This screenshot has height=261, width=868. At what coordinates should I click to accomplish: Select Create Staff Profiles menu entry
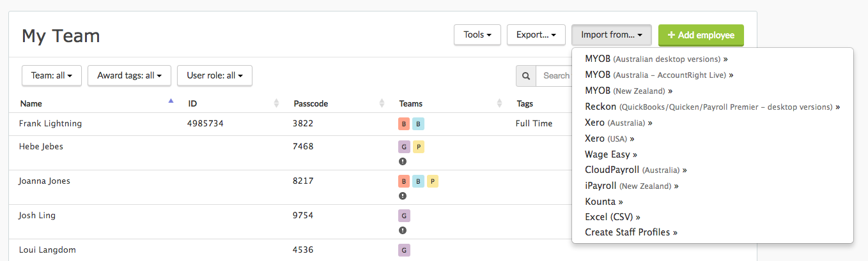point(632,232)
